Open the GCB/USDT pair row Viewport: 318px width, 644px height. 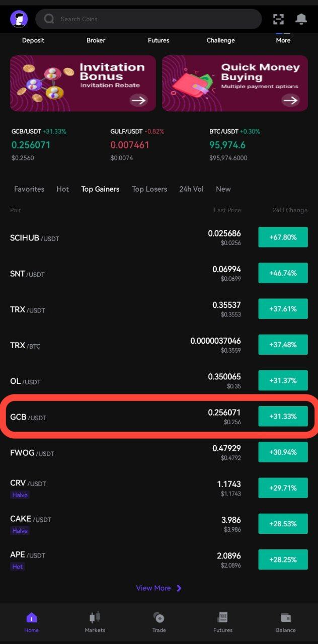[126, 417]
